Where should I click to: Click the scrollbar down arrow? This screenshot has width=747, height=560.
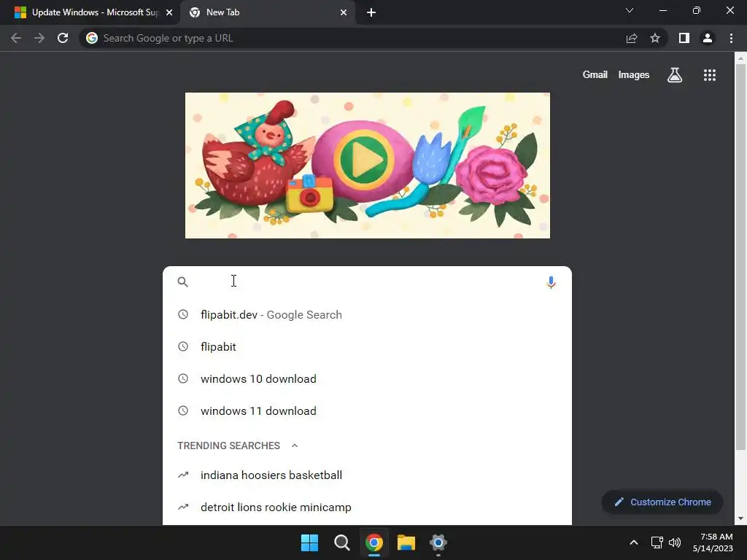(x=740, y=519)
